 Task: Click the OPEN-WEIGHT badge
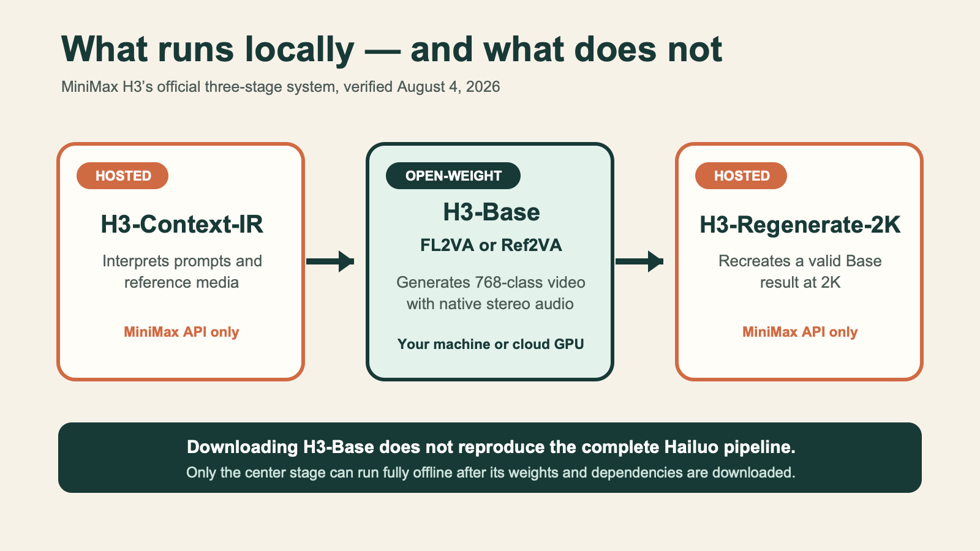[x=453, y=176]
